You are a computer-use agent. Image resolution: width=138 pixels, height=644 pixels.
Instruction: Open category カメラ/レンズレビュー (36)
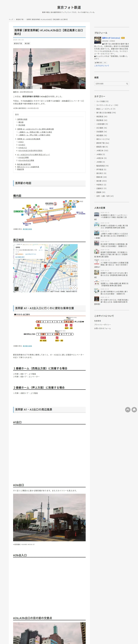107,105
